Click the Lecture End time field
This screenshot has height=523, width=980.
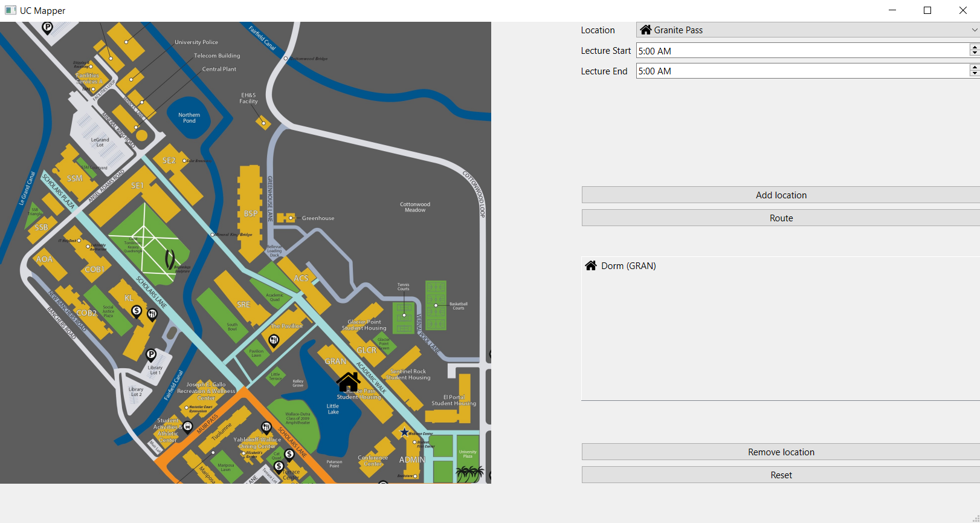coord(801,71)
